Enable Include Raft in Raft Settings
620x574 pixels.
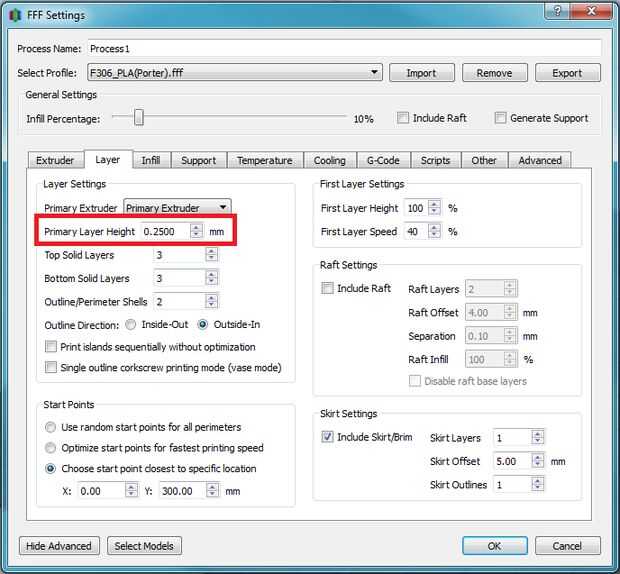[x=327, y=288]
